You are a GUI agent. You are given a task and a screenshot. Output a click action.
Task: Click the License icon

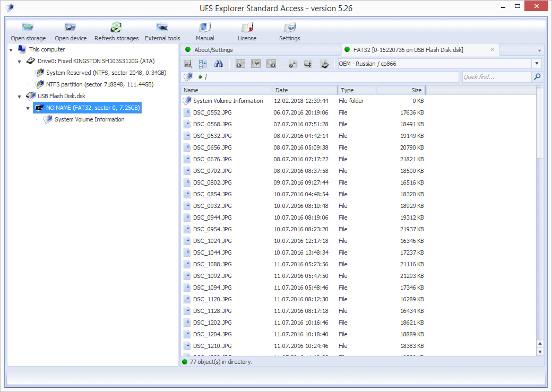coord(247,28)
